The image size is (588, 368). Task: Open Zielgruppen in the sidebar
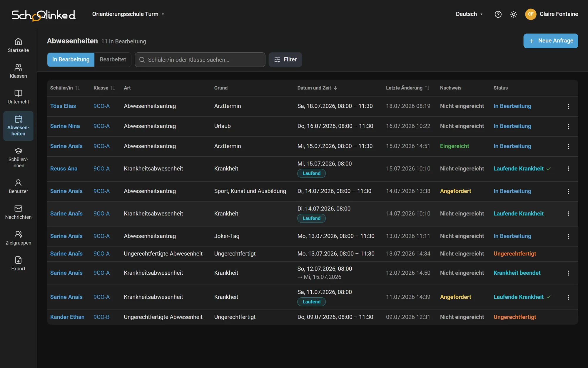pyautogui.click(x=18, y=238)
